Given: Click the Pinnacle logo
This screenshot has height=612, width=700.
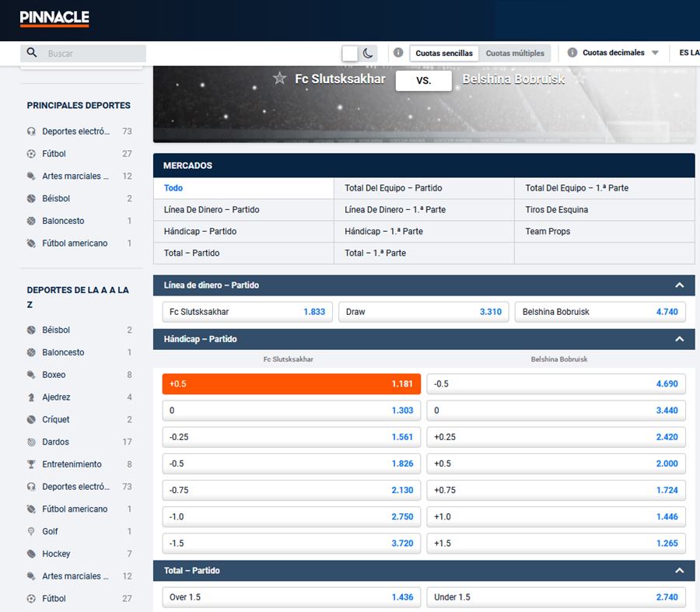Looking at the screenshot, I should [54, 18].
